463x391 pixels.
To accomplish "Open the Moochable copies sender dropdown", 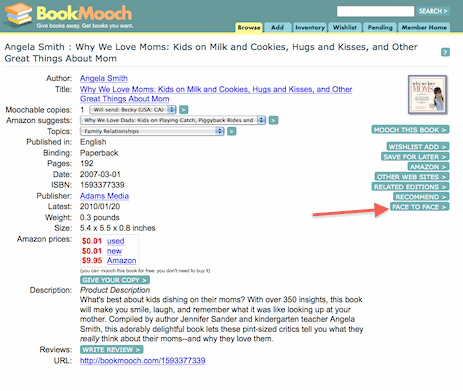I will click(x=133, y=109).
